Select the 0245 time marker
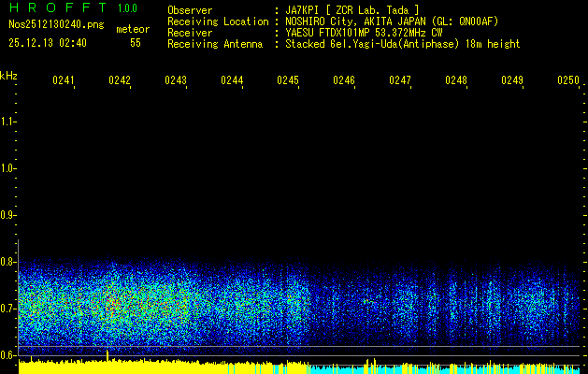The width and height of the screenshot is (588, 374). 288,80
